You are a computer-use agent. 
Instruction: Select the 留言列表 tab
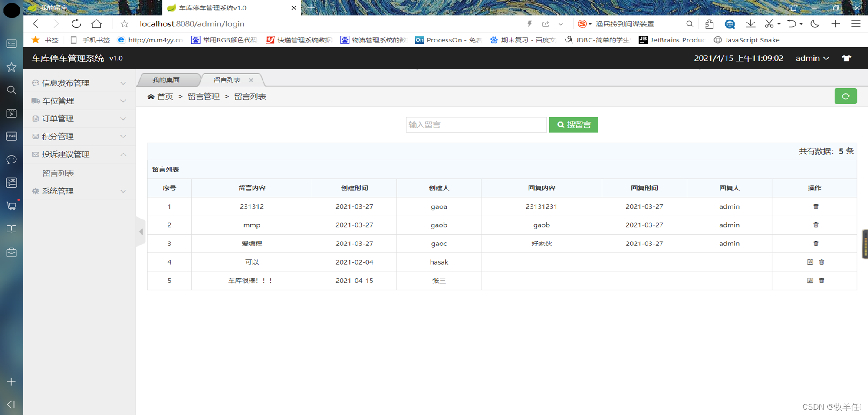[x=227, y=80]
